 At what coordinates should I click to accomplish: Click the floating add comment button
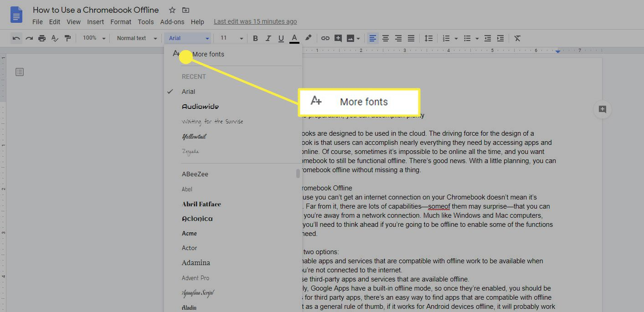[x=603, y=109]
